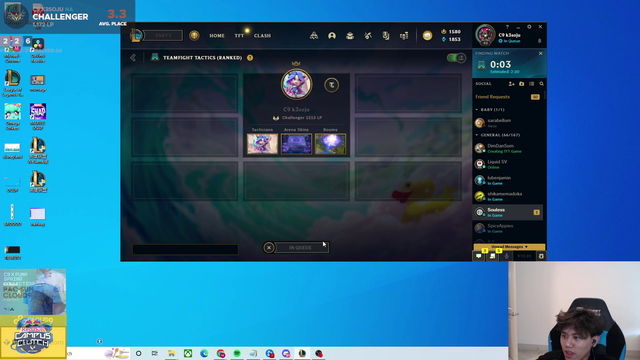Screen dimensions: 640x360
Task: Toggle the open party switch in the lobby
Action: coord(456,58)
